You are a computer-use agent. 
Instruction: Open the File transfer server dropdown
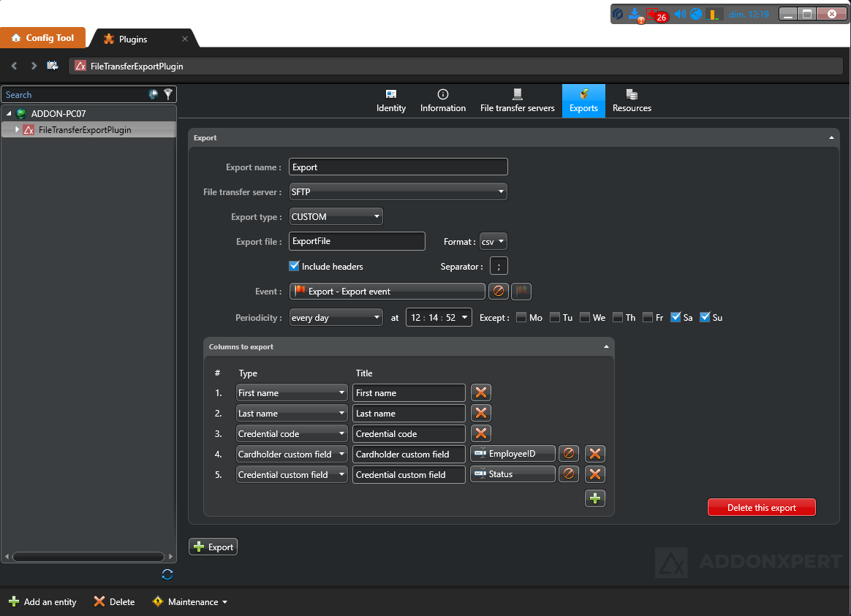[398, 191]
